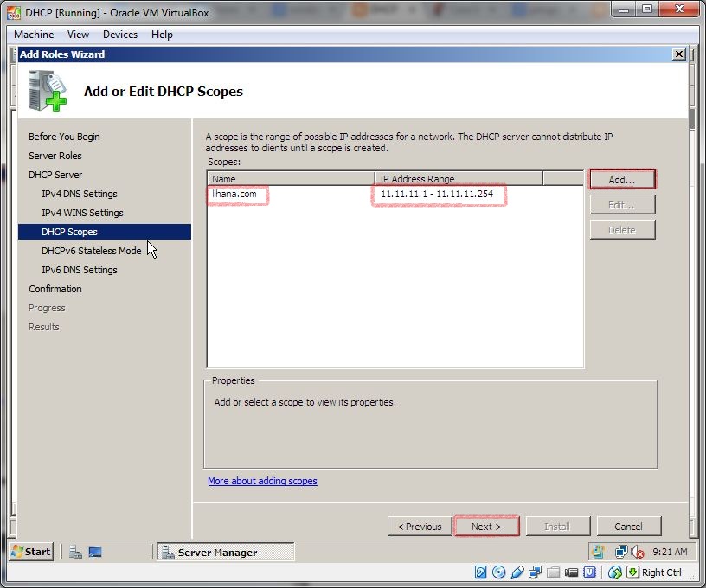Open the shared folders indicator
The height and width of the screenshot is (588, 706).
click(553, 572)
